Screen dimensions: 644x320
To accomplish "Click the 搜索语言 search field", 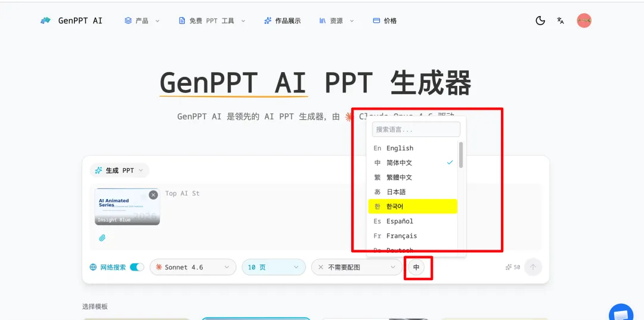I will (x=416, y=129).
